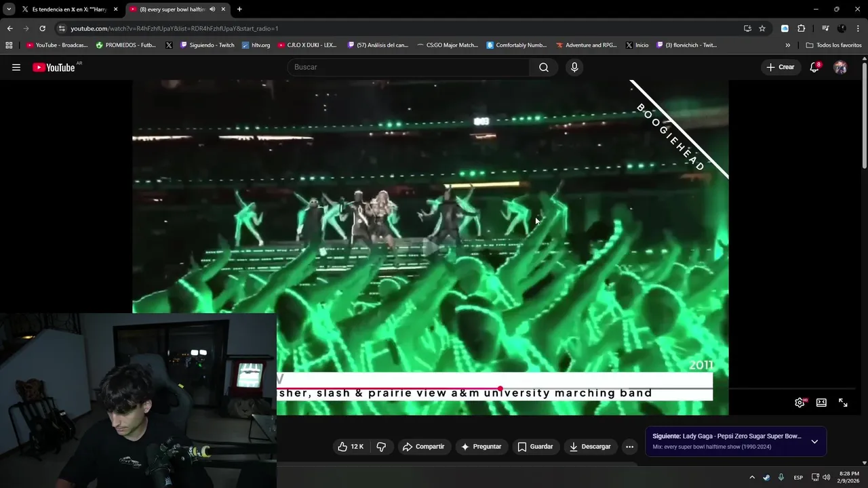Click the search magnifier button
This screenshot has width=868, height=488.
tap(544, 67)
